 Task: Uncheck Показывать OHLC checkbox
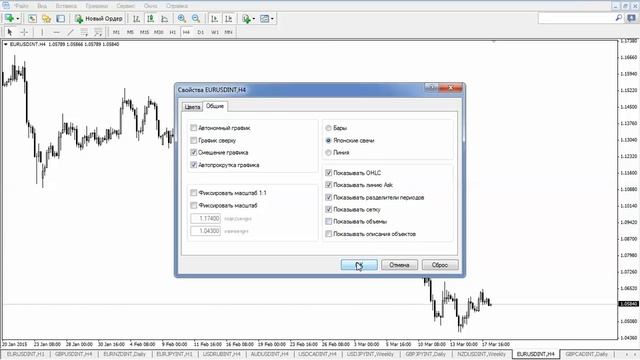coord(328,173)
